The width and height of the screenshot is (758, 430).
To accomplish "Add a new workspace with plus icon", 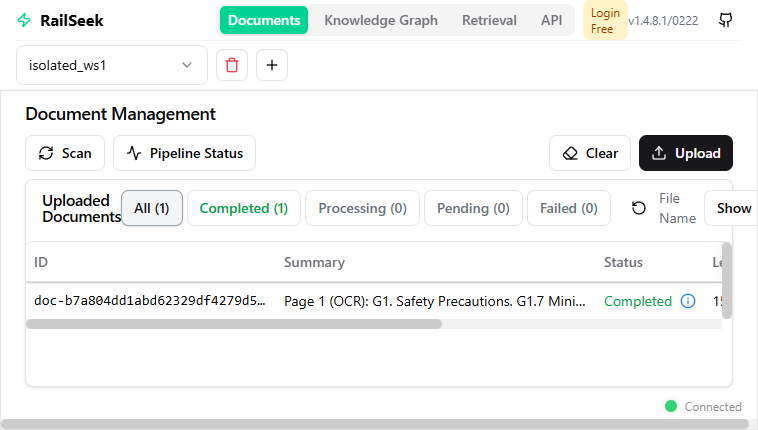I will [x=272, y=66].
